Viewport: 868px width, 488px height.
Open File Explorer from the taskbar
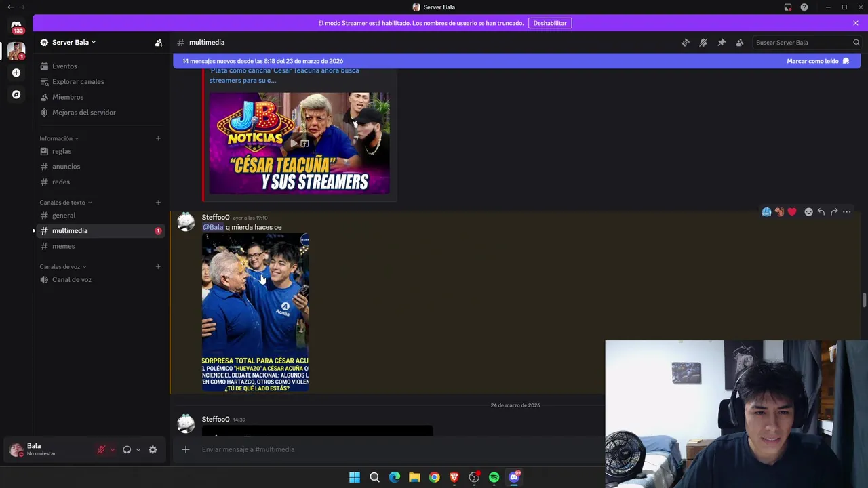click(414, 477)
